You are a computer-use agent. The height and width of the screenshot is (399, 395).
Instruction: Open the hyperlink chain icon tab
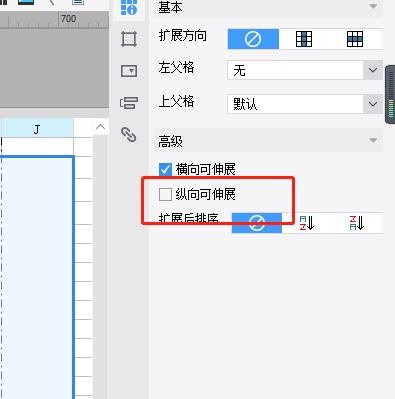click(129, 135)
